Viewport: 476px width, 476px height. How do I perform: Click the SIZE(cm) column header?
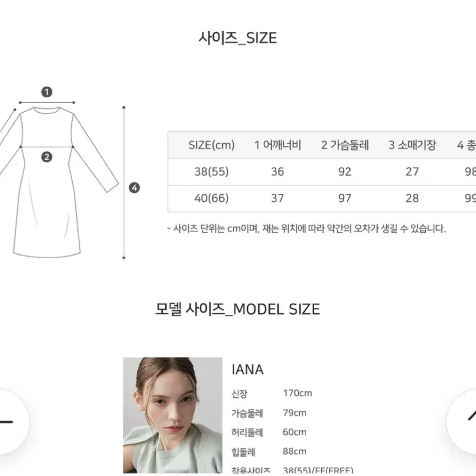click(x=211, y=145)
